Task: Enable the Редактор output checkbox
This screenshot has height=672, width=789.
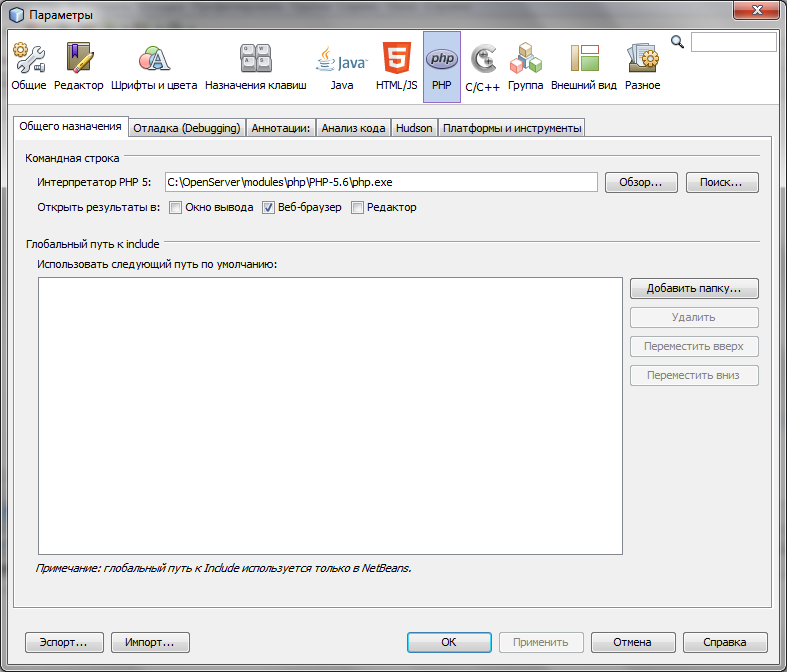Action: (x=357, y=208)
